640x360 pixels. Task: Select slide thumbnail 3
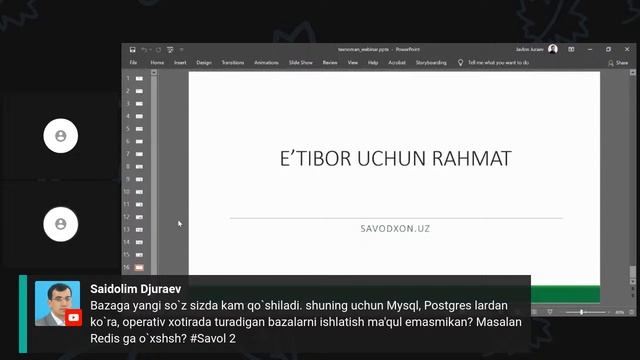[x=139, y=104]
